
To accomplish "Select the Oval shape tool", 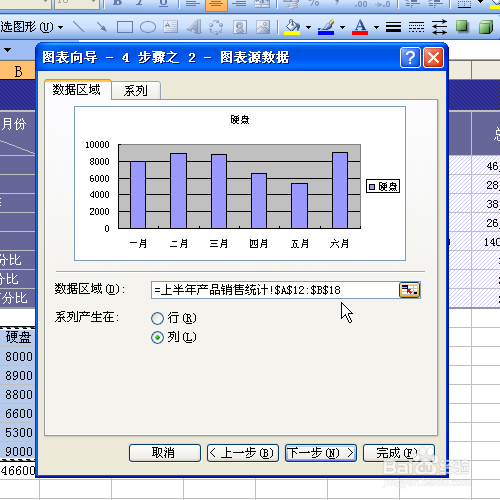I will [x=148, y=27].
